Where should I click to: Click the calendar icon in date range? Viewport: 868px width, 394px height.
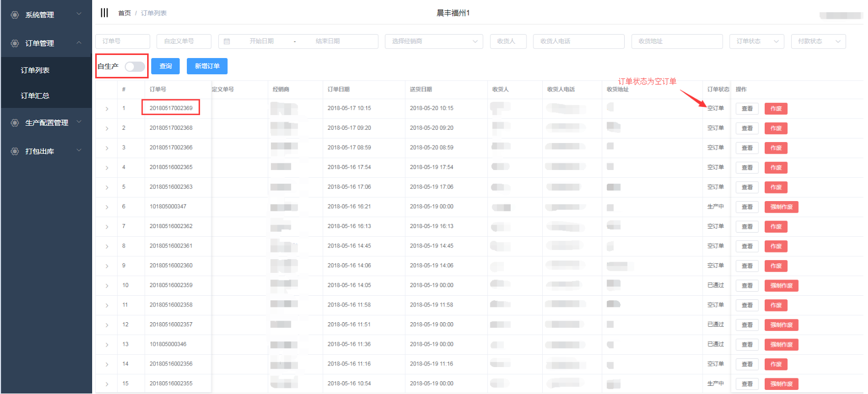pyautogui.click(x=227, y=41)
